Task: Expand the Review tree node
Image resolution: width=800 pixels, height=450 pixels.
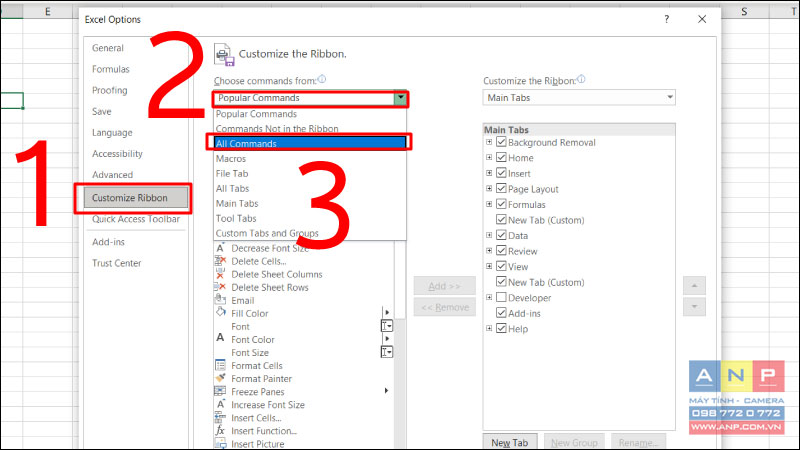Action: 489,251
